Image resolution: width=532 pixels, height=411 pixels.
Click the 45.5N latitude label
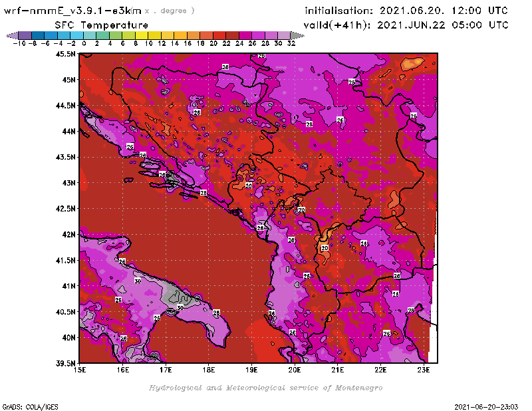[x=65, y=54]
